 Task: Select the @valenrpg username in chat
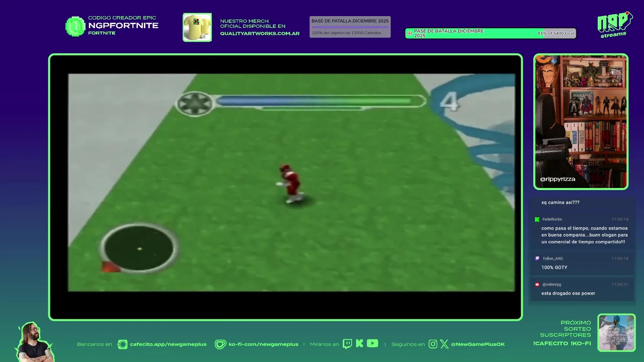coord(551,285)
